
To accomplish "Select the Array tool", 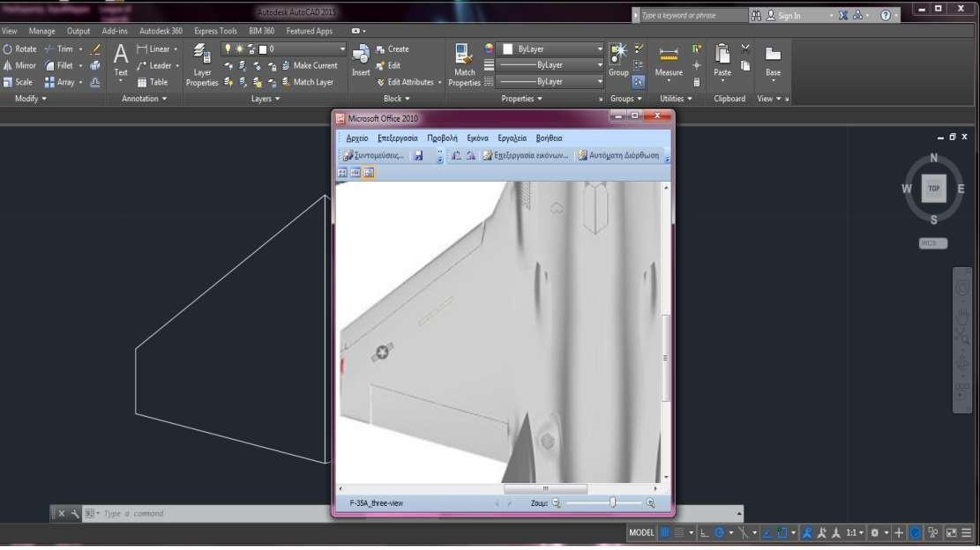I will 60,82.
